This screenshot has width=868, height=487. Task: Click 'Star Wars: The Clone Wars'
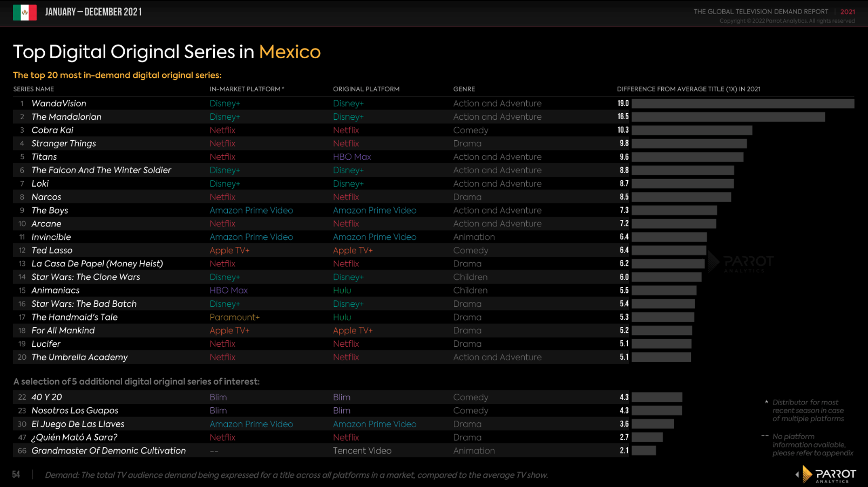(86, 277)
